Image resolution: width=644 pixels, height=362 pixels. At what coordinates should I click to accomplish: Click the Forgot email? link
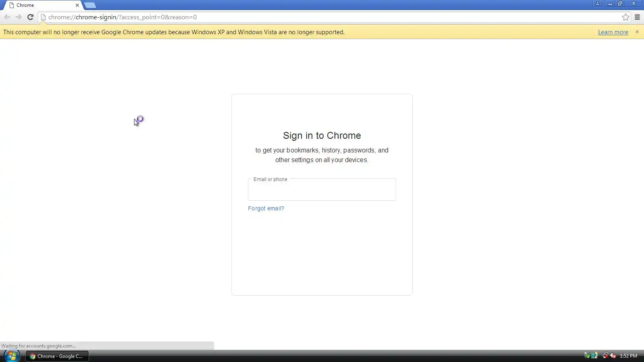pyautogui.click(x=266, y=208)
